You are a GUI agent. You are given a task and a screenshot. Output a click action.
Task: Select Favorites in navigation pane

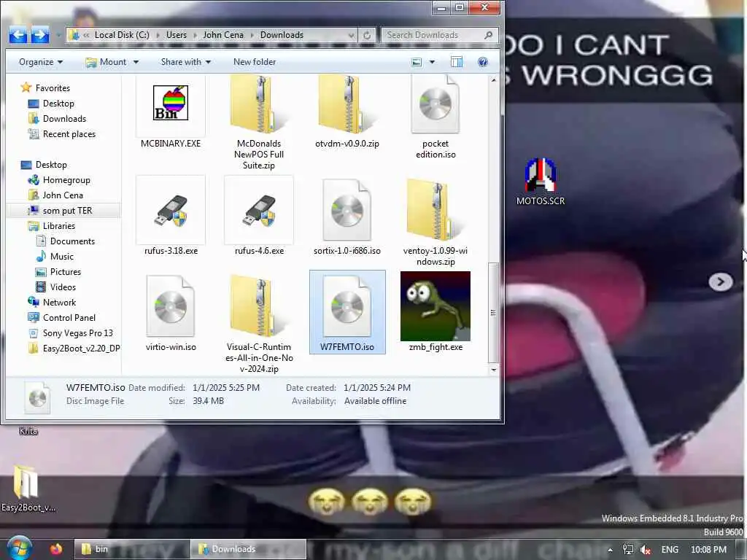pos(53,88)
